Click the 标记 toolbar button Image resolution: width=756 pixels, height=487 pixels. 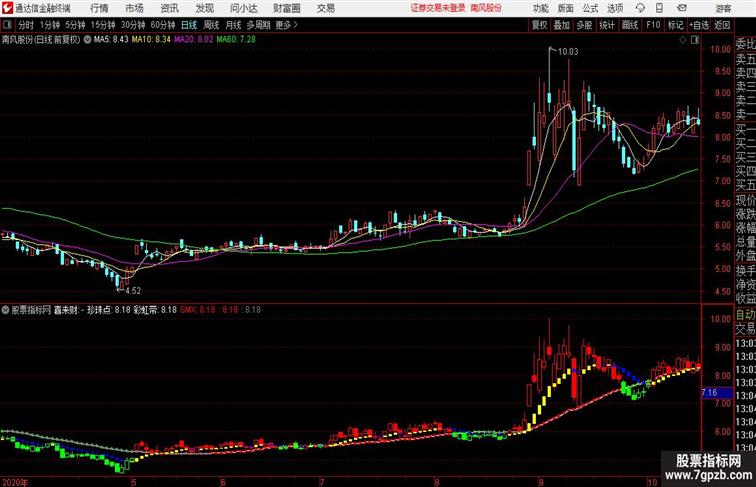click(675, 25)
